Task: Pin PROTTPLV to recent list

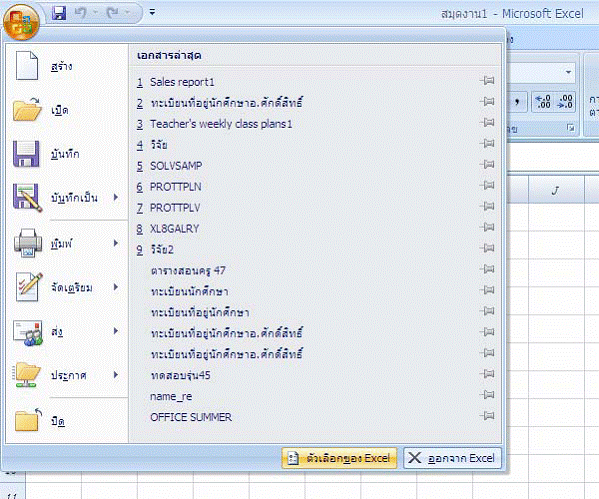Action: (487, 206)
